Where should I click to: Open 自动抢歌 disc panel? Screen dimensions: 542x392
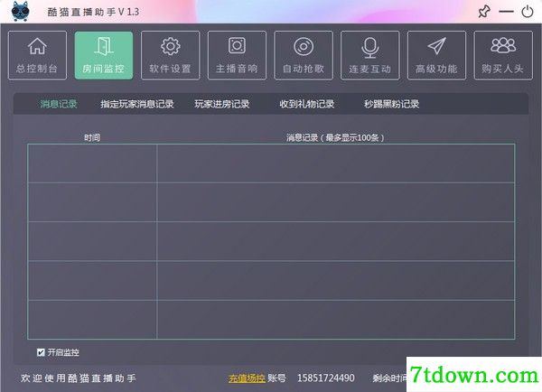pyautogui.click(x=304, y=55)
